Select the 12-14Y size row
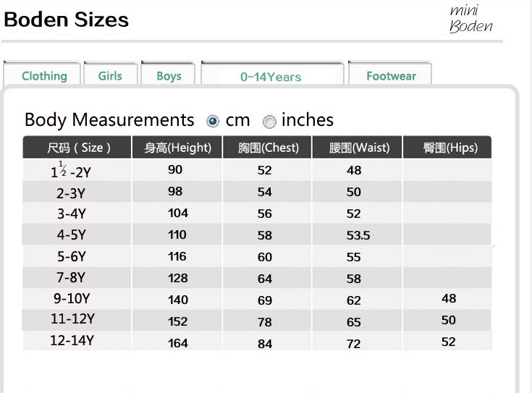The width and height of the screenshot is (532, 393). (257, 341)
